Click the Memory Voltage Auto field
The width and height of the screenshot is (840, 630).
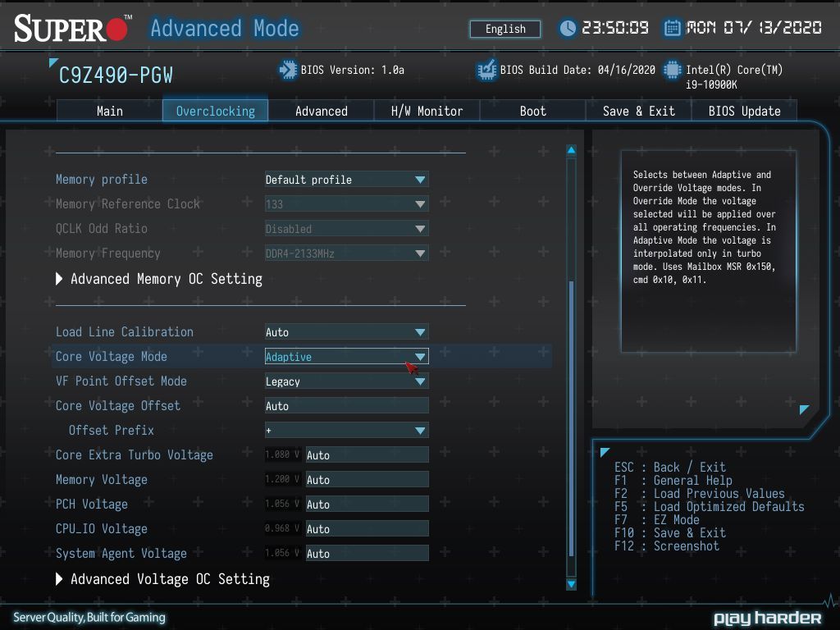point(367,479)
